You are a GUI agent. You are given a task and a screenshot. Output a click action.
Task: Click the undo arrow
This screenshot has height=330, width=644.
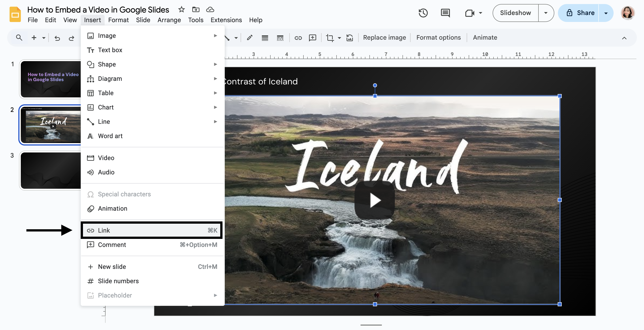57,38
